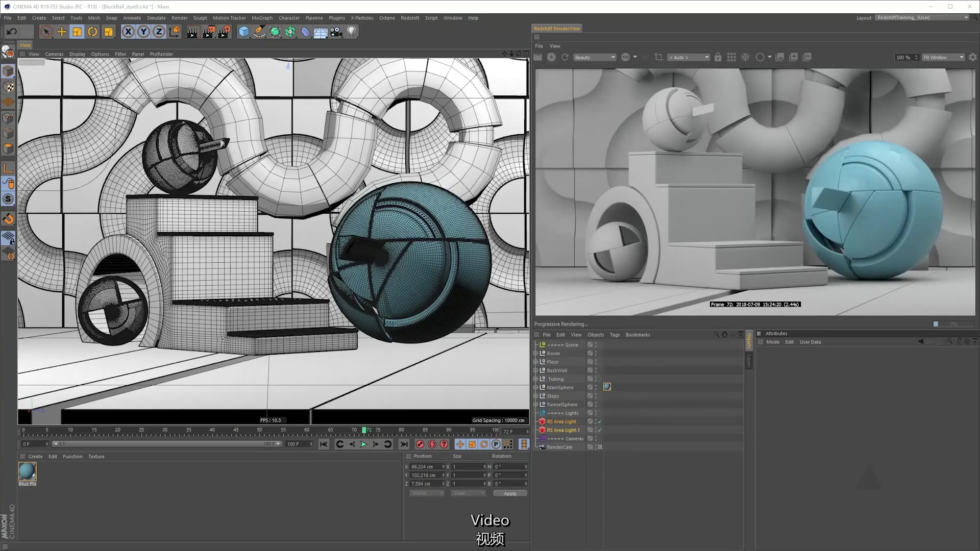Click the Light object icon in the toolbar

point(351,32)
